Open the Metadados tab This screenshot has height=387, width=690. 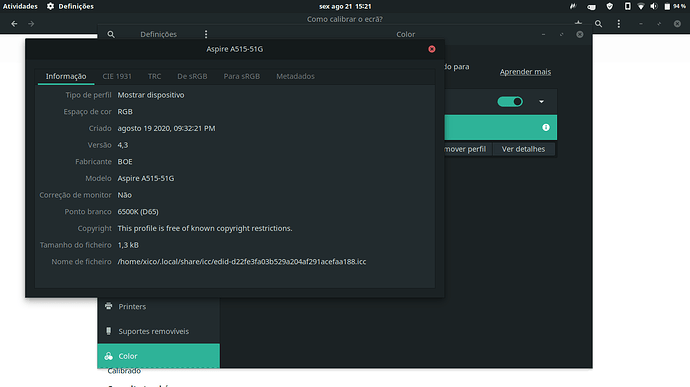pyautogui.click(x=295, y=76)
